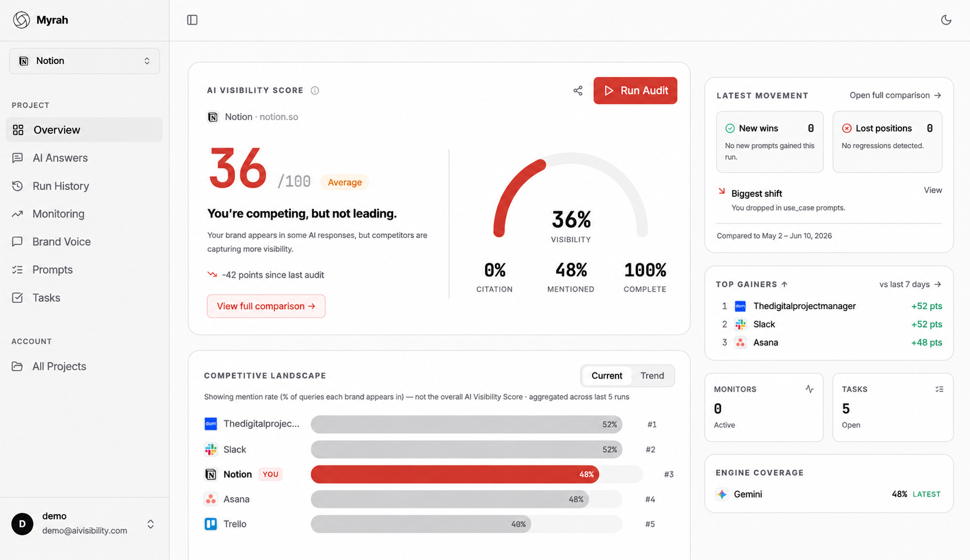The height and width of the screenshot is (560, 970).
Task: Open Monitoring in the sidebar
Action: (84, 214)
